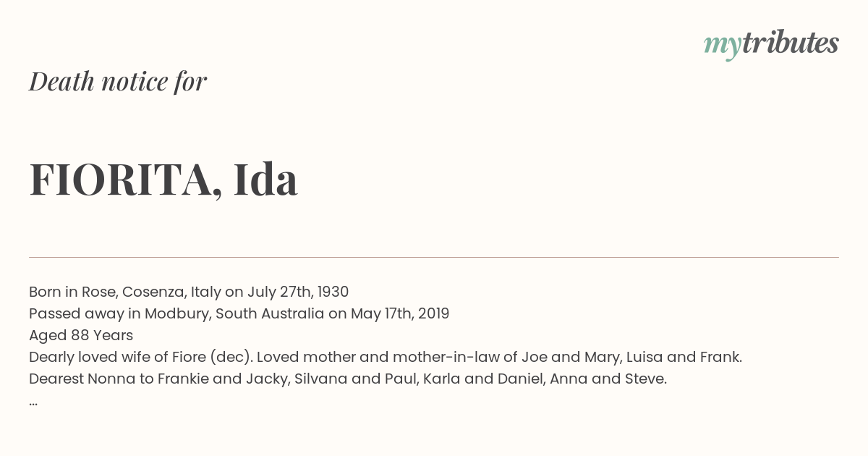This screenshot has height=456, width=868.
Task: Click the dark "tributes" part of the logo
Action: click(790, 43)
